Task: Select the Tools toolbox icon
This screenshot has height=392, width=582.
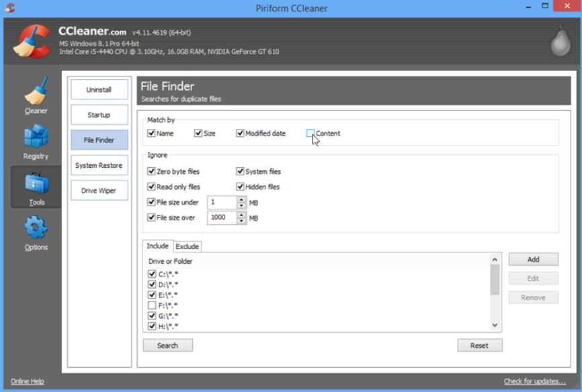Action: click(36, 183)
